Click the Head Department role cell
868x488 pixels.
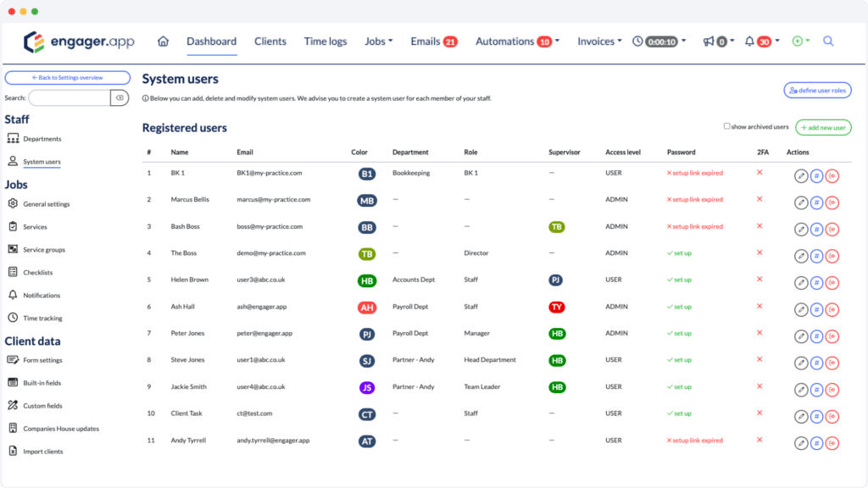(490, 359)
